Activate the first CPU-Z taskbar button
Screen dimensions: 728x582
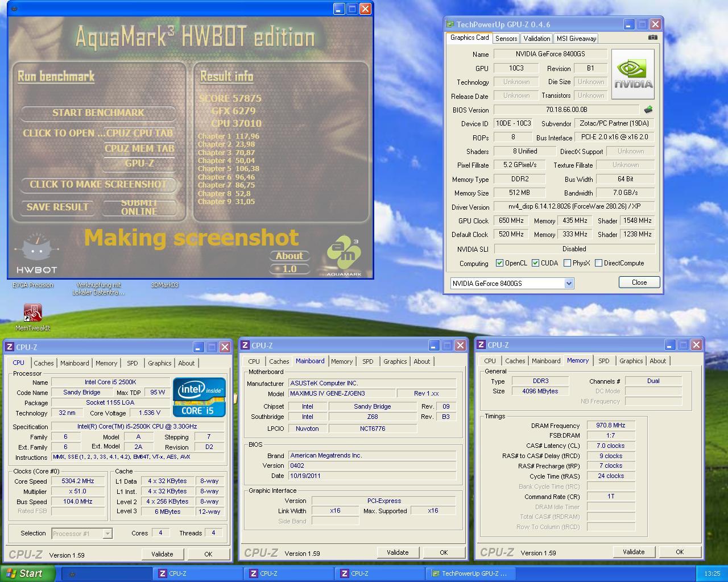point(197,573)
